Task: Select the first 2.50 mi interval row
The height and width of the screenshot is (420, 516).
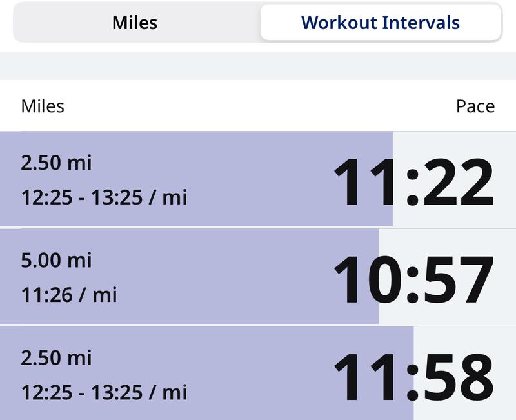Action: click(x=258, y=179)
